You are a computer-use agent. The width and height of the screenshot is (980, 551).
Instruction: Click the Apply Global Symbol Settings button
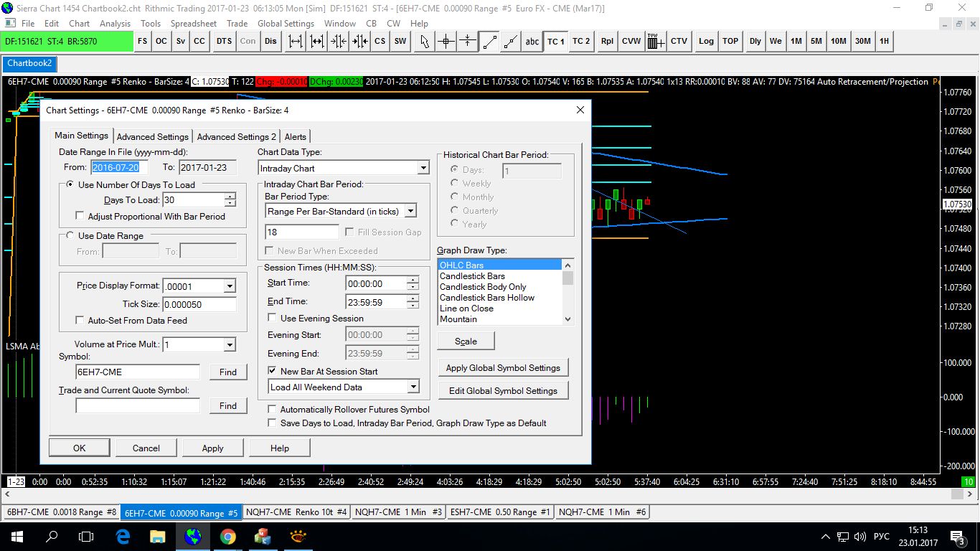click(502, 367)
